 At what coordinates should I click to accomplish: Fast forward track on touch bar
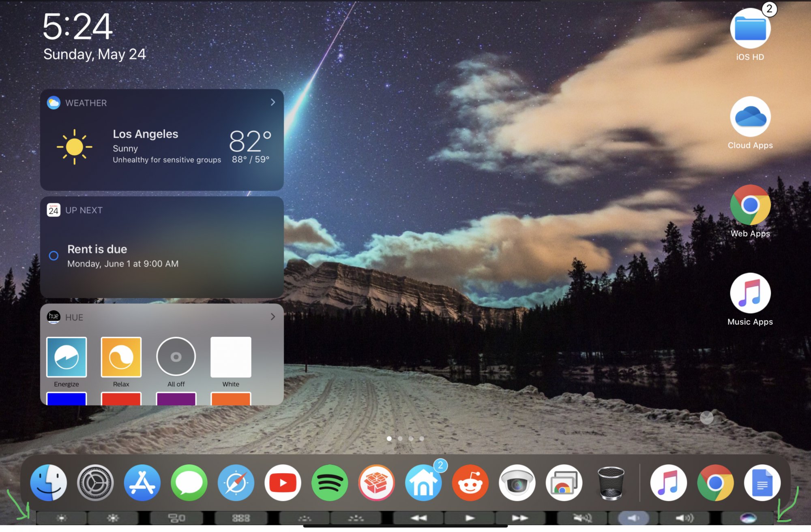pos(520,518)
